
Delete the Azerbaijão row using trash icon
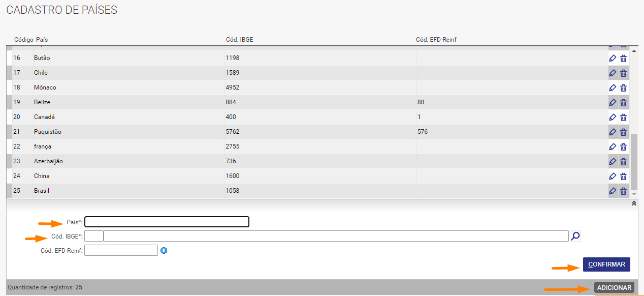(624, 162)
